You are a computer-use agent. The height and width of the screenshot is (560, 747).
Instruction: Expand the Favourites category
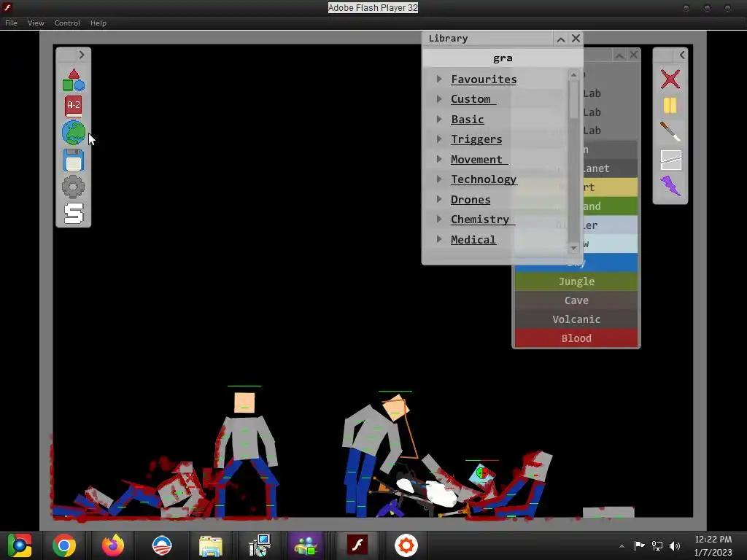pyautogui.click(x=438, y=79)
